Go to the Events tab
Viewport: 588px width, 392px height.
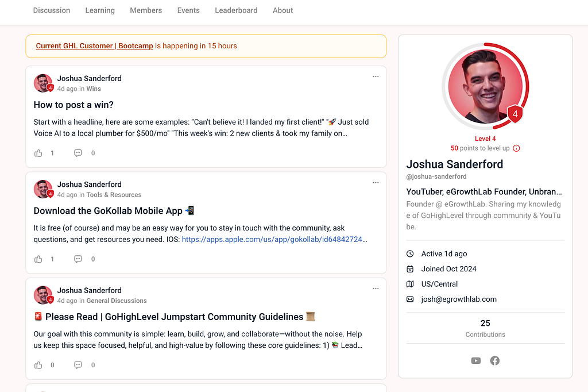[188, 10]
